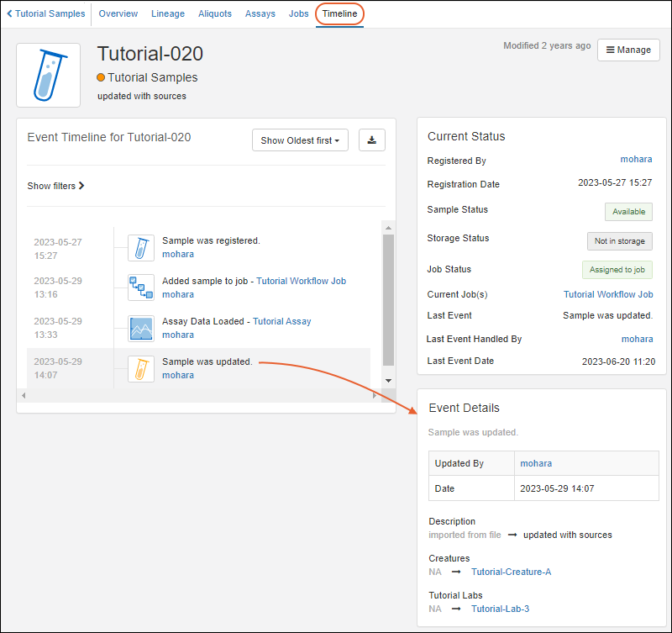Click the download timeline export icon
Screen dimensions: 672x633
click(x=371, y=140)
